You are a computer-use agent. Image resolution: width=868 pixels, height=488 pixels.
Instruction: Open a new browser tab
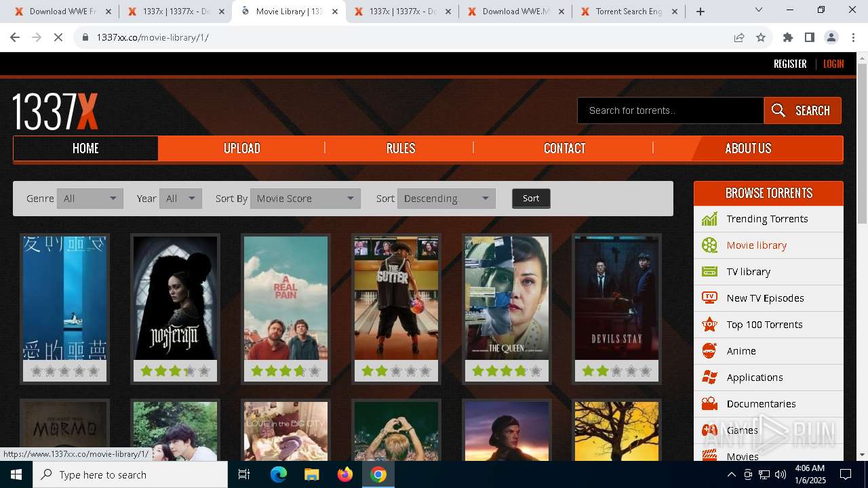pos(701,12)
